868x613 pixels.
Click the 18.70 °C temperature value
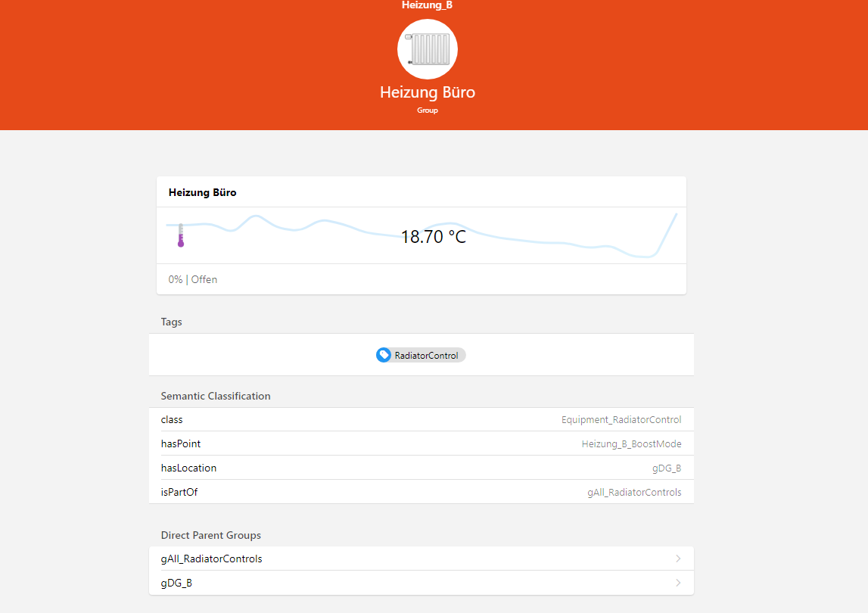click(x=434, y=237)
